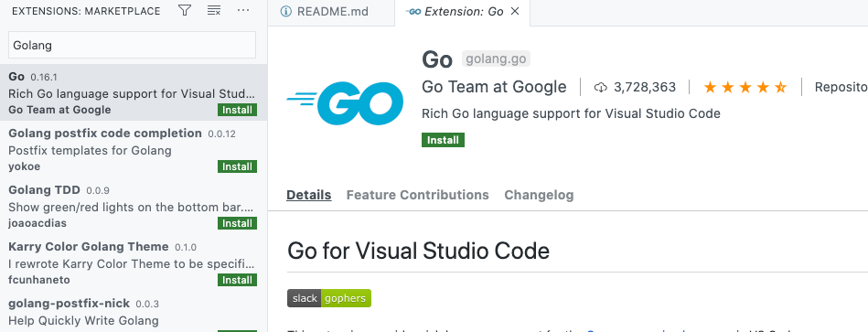Open the Changelog tab
Image resolution: width=868 pixels, height=332 pixels.
click(x=539, y=195)
